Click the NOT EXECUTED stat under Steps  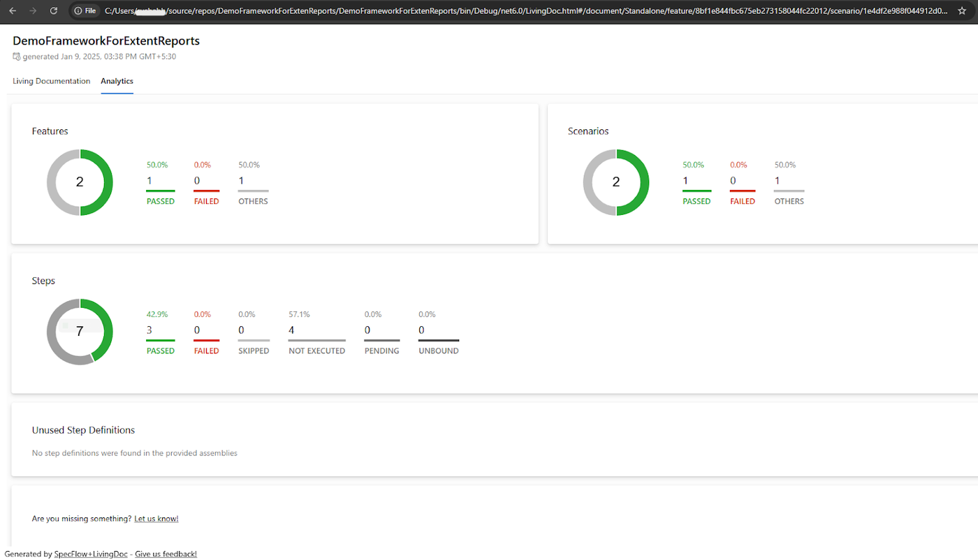(x=316, y=332)
